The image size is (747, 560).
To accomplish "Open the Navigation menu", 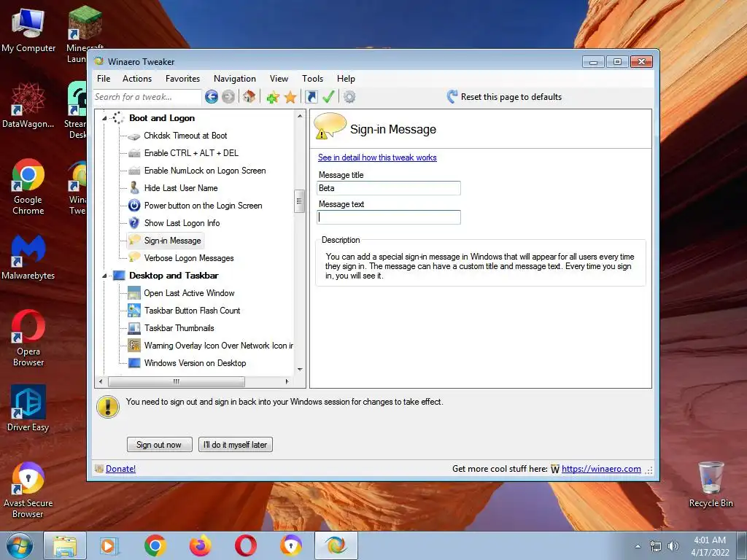I will 234,79.
